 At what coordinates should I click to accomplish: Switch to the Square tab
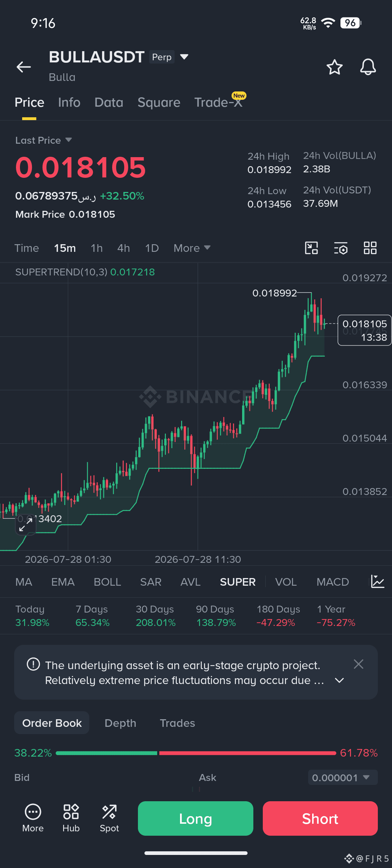(x=159, y=103)
